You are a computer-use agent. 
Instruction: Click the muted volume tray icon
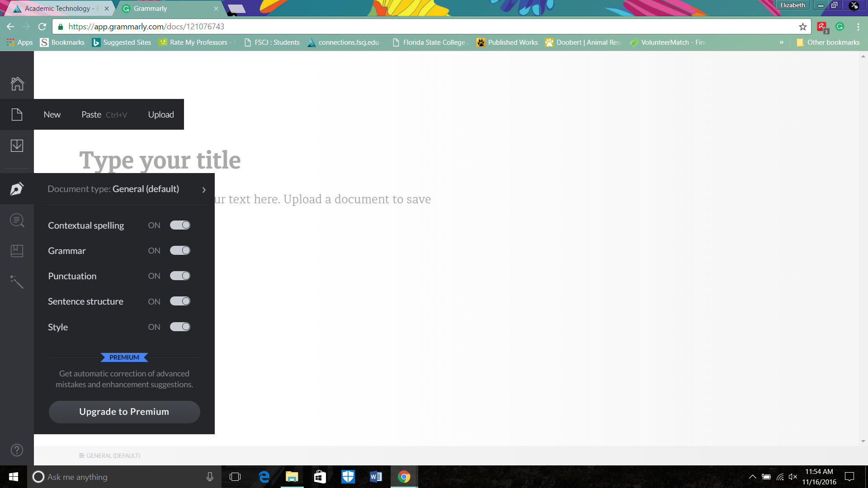click(x=793, y=477)
